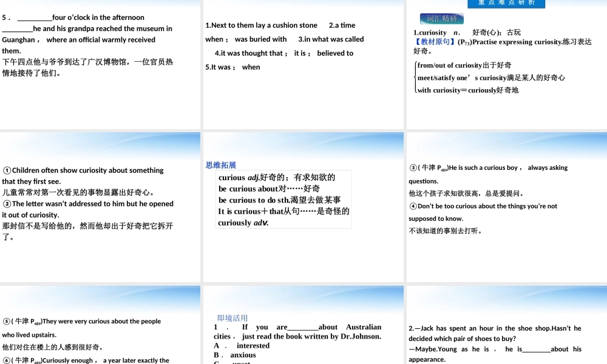Click translation 他这个孩子求知欲很高，总是爱提问
This screenshot has width=607, height=364.
point(466,194)
